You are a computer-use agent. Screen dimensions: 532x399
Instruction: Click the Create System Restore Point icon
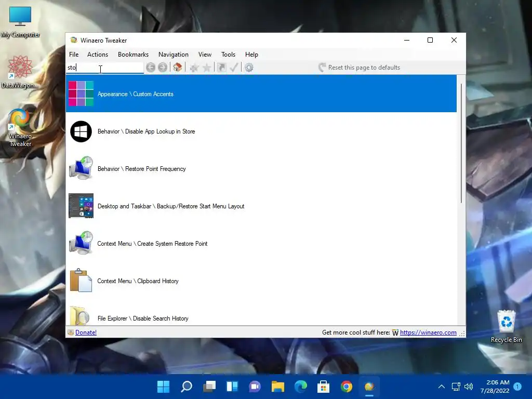coord(81,243)
